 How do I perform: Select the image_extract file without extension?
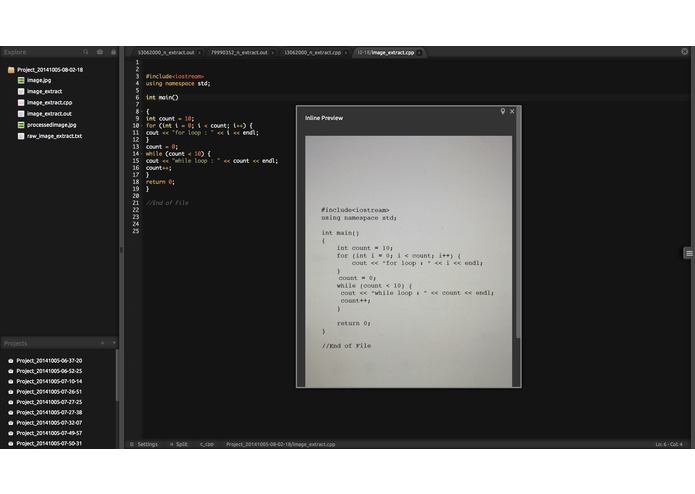point(44,91)
